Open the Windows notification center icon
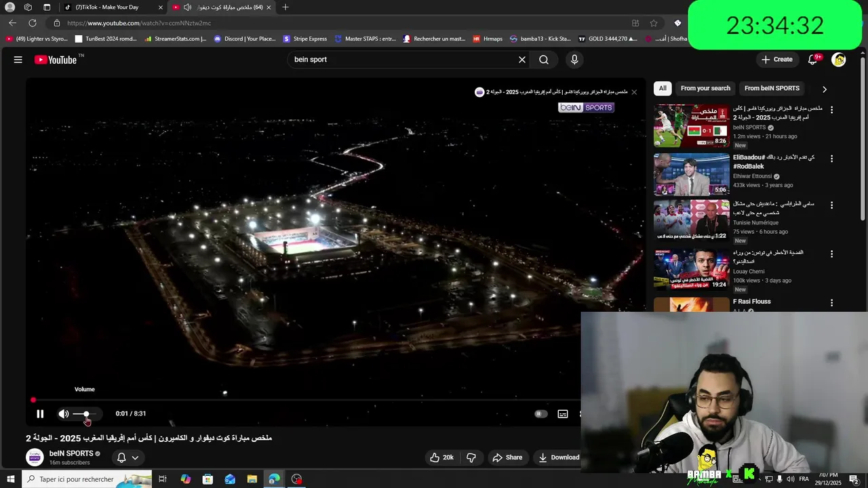 click(854, 479)
